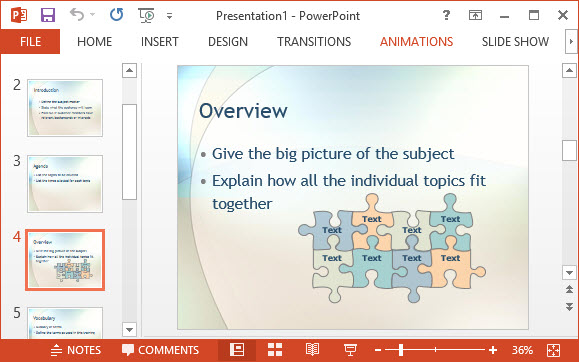The image size is (579, 362).
Task: Click thumbnail pane scroll down arrow
Action: pyautogui.click(x=129, y=329)
